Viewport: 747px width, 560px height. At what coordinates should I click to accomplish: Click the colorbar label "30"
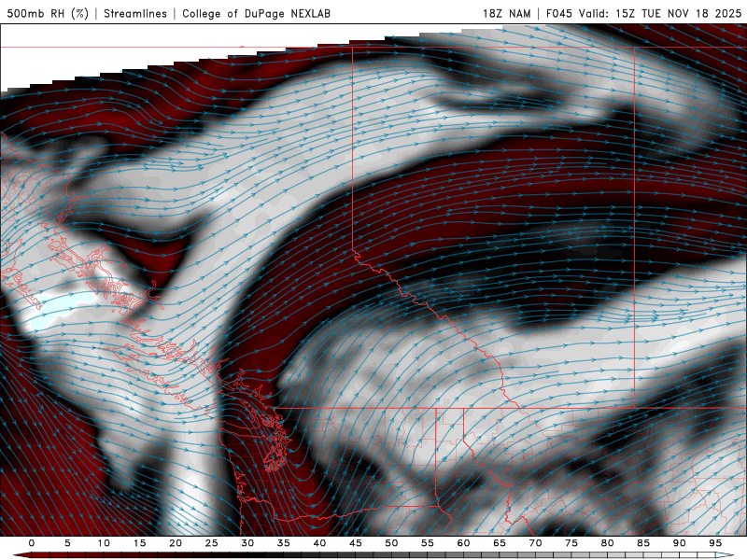[x=247, y=543]
